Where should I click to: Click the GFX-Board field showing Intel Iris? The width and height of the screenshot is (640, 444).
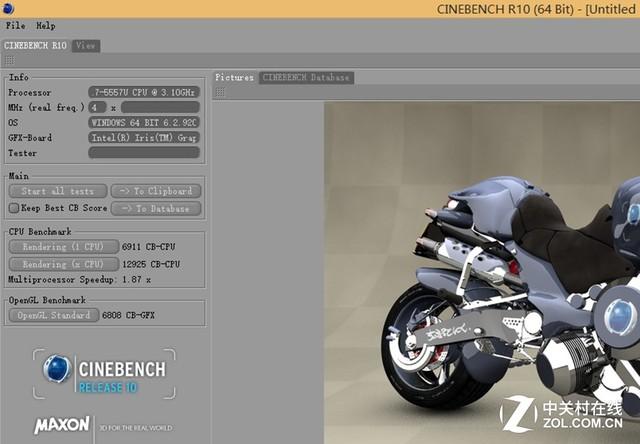tap(144, 138)
